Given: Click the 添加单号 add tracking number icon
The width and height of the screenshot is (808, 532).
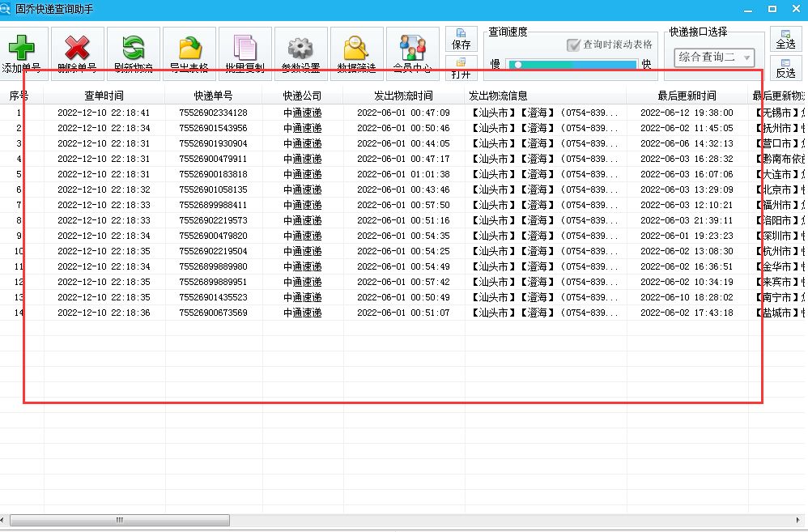Looking at the screenshot, I should (24, 49).
